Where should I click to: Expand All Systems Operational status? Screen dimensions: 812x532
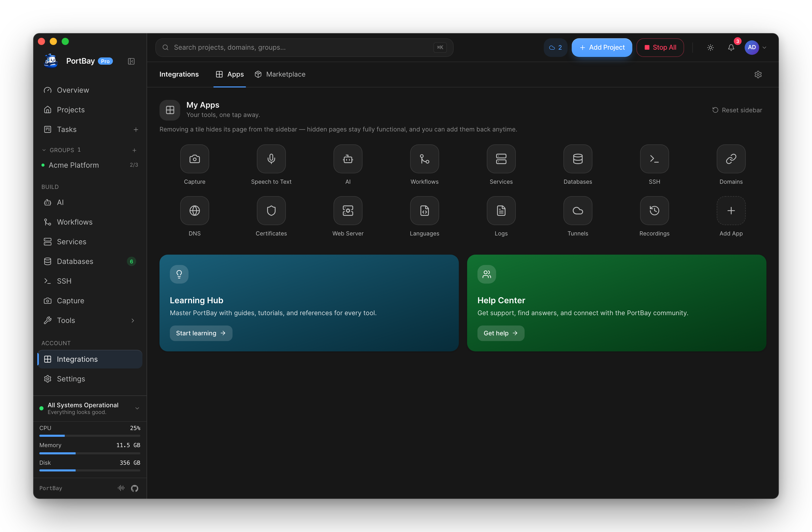(x=137, y=408)
